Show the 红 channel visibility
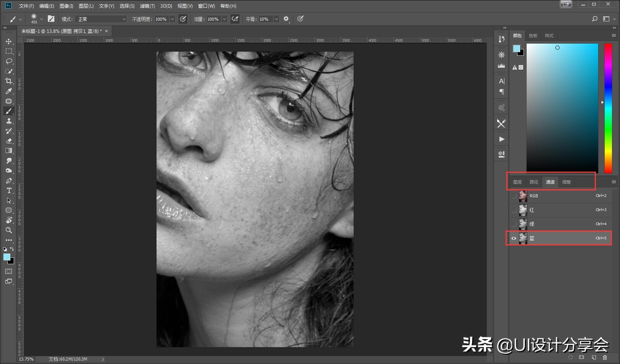Viewport: 620px width, 364px height. click(514, 210)
